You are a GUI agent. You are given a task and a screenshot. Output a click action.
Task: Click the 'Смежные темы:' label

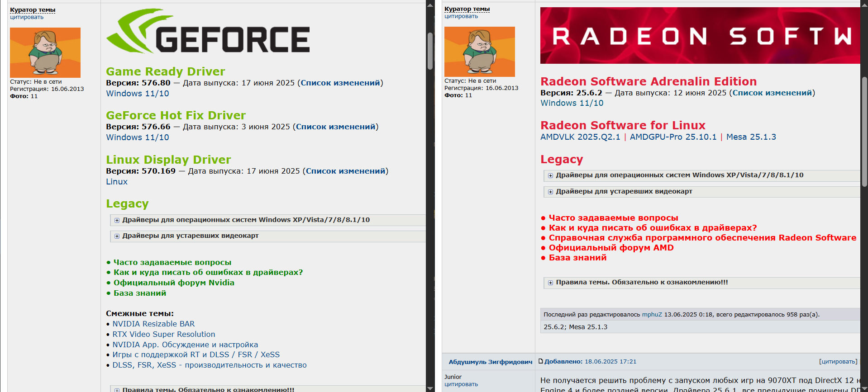pos(140,313)
